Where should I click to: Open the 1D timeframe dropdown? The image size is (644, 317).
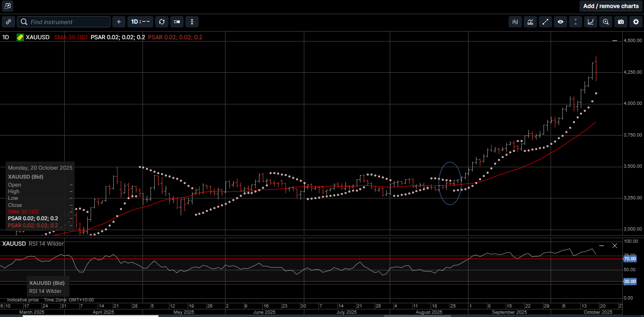coord(140,22)
